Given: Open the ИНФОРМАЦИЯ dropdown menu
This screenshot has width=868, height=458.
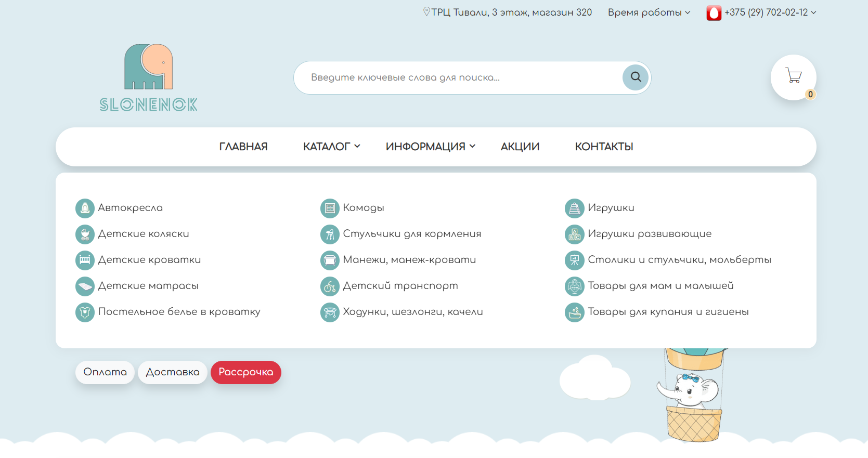Looking at the screenshot, I should 431,147.
